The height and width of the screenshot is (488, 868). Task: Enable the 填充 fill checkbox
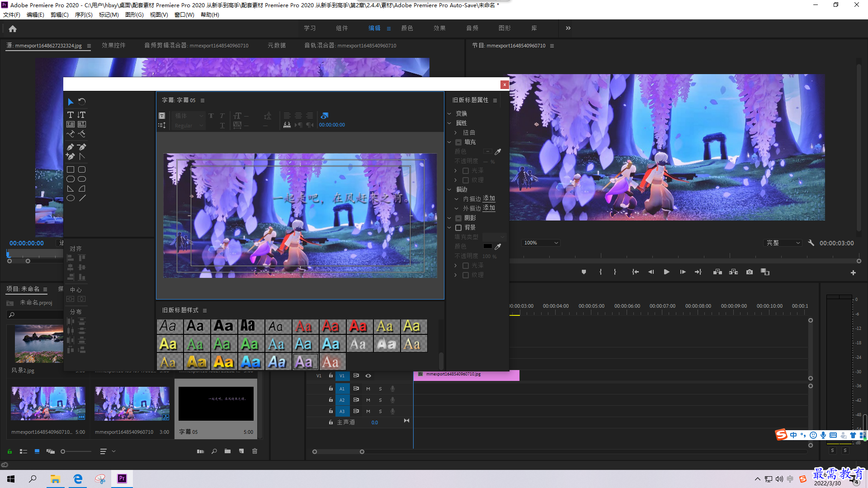pos(458,142)
